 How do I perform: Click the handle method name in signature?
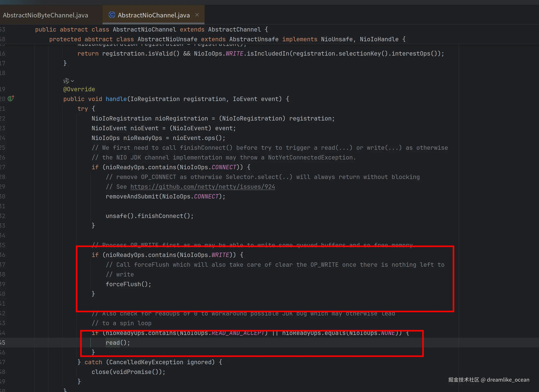tap(116, 99)
